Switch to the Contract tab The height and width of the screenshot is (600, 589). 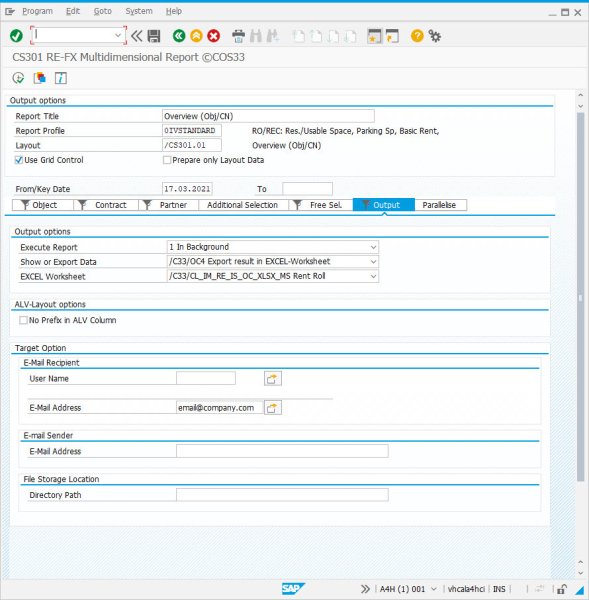106,205
